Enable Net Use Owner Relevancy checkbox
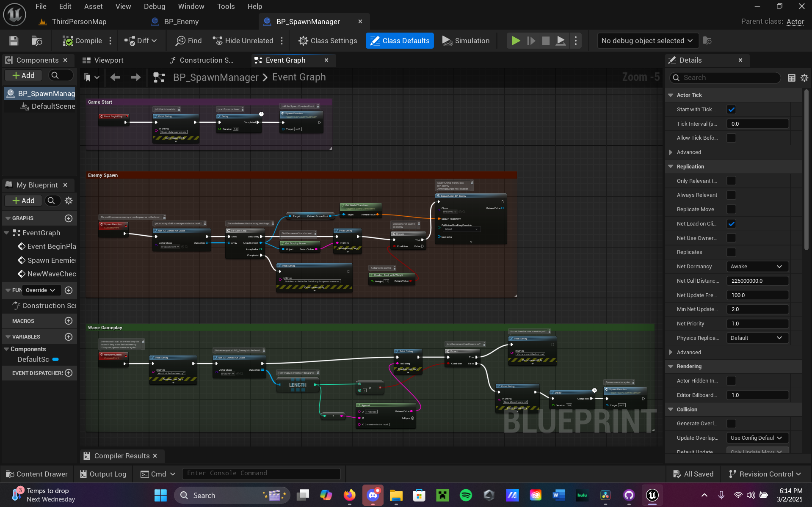This screenshot has height=507, width=812. click(x=731, y=238)
